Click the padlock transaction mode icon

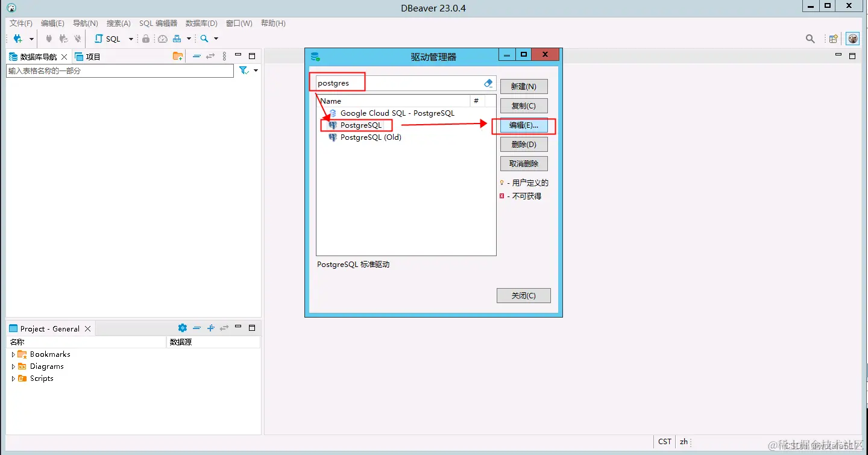click(x=146, y=39)
